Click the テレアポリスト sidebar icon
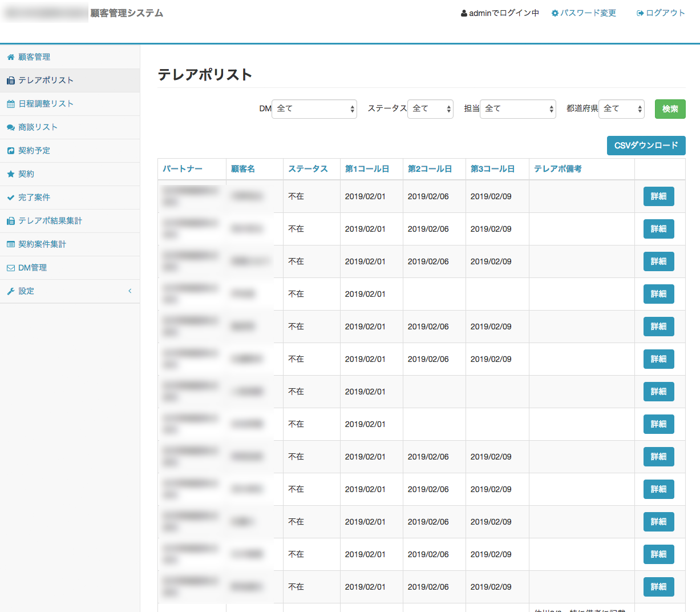This screenshot has height=612, width=700. tap(10, 80)
